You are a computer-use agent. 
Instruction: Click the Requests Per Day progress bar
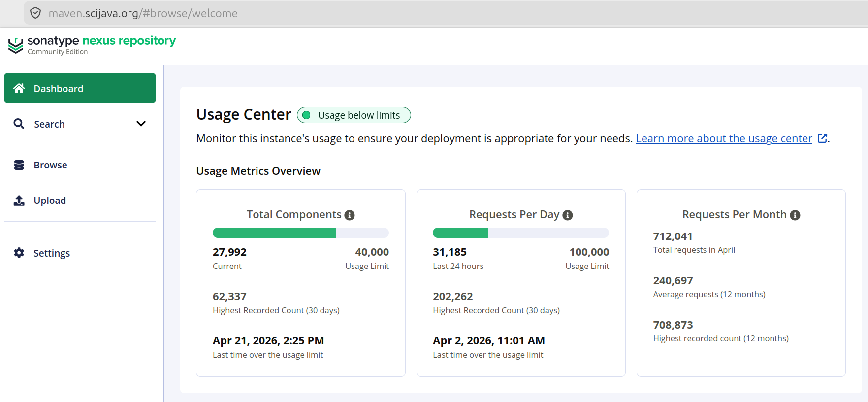pos(520,233)
